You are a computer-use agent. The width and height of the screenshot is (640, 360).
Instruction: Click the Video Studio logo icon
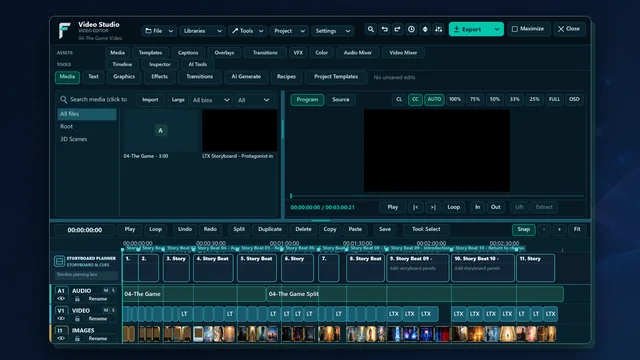pos(64,31)
